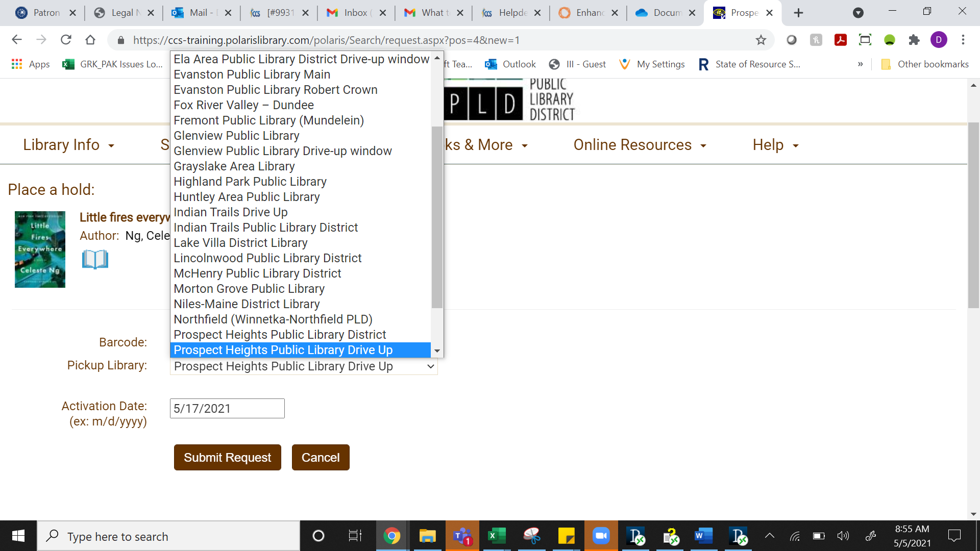Reload the page
The width and height of the screenshot is (980, 551).
coord(66,40)
